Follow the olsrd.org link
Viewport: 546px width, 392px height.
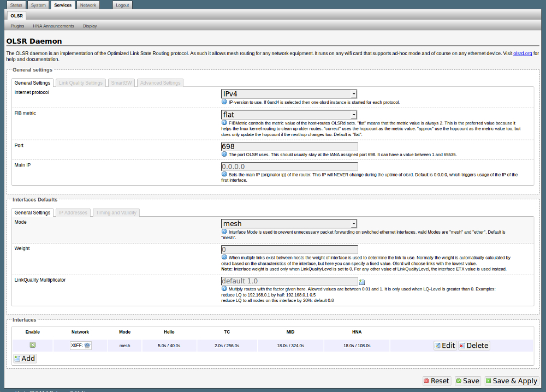pos(523,54)
